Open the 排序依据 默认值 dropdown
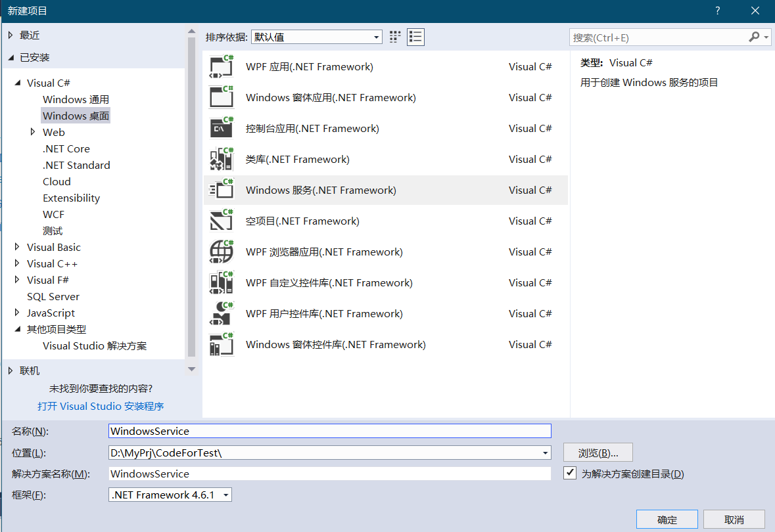This screenshot has width=775, height=532. 316,37
